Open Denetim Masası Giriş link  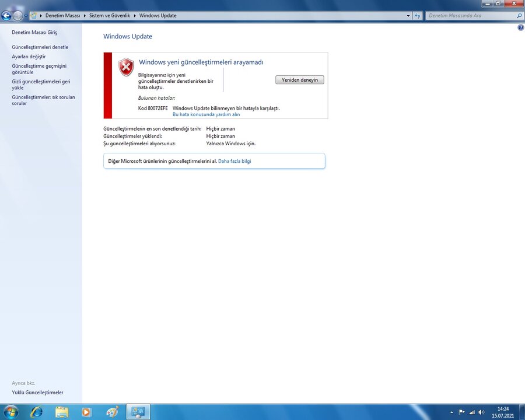coord(34,33)
